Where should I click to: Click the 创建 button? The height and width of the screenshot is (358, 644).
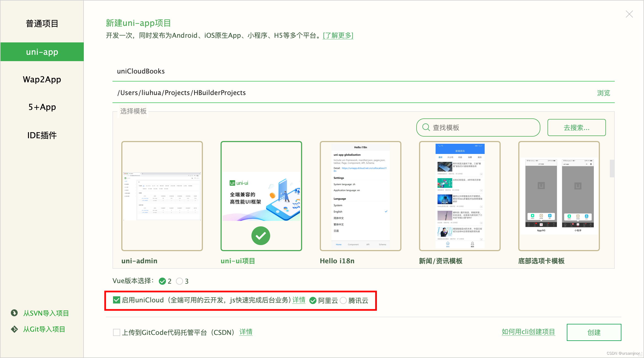[x=594, y=332]
